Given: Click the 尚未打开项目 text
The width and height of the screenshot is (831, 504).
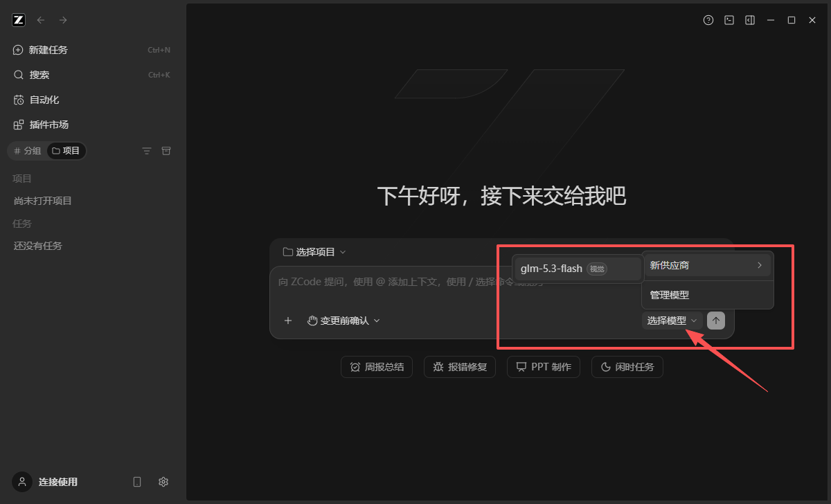Looking at the screenshot, I should click(43, 201).
